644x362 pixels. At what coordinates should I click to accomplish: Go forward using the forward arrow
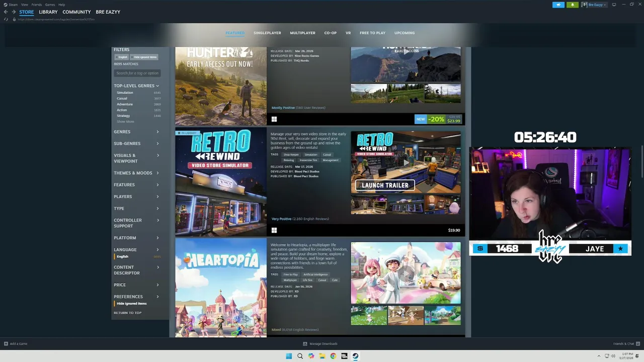point(13,12)
